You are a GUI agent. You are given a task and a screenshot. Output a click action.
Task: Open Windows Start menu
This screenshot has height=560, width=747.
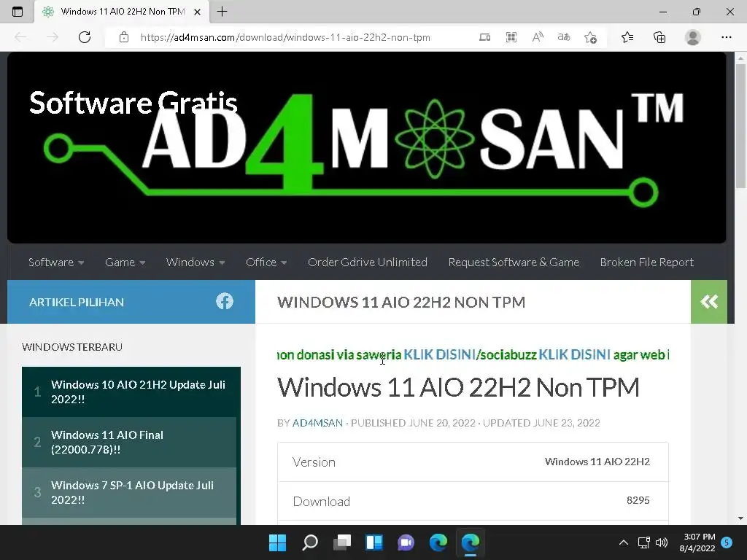[x=277, y=542]
